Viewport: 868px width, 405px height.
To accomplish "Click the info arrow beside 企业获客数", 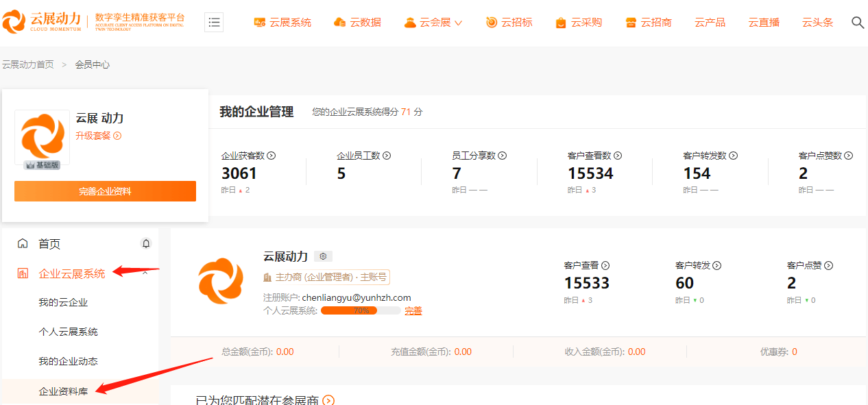I will tap(272, 156).
